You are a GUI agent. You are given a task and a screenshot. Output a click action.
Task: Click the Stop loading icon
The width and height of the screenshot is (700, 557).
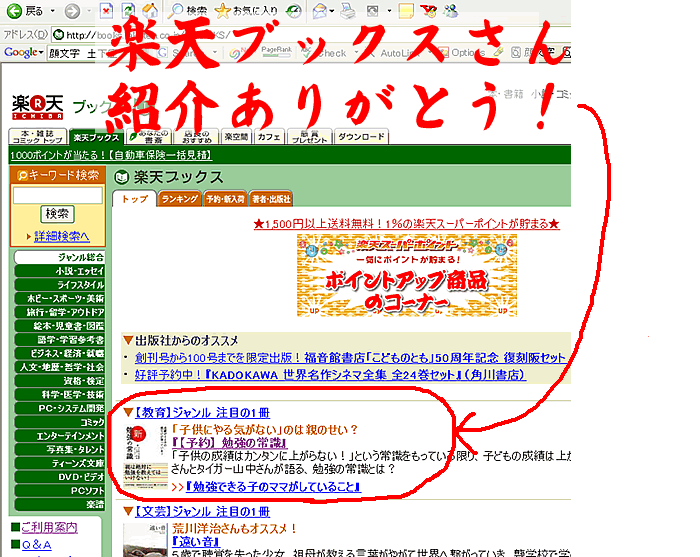pos(106,10)
